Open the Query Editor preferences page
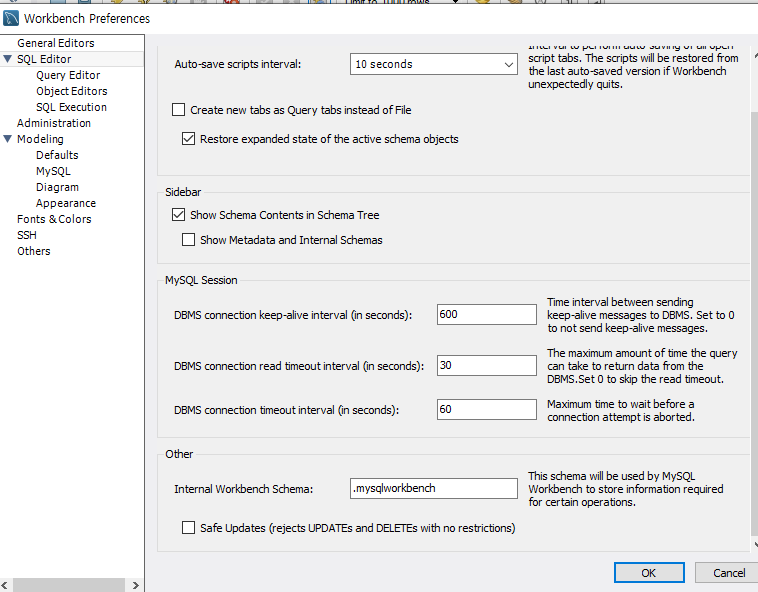The image size is (758, 592). [x=68, y=75]
